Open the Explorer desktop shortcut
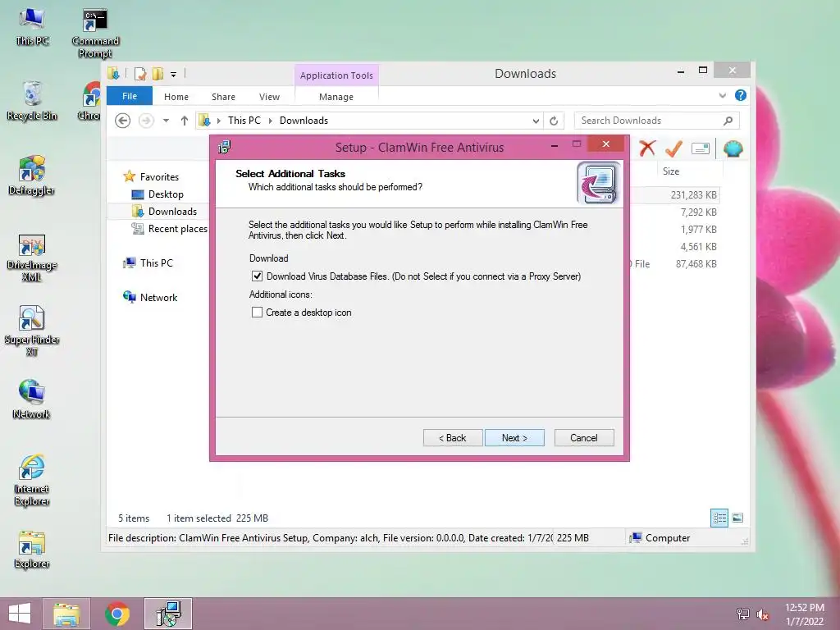Image resolution: width=840 pixels, height=630 pixels. [x=32, y=550]
